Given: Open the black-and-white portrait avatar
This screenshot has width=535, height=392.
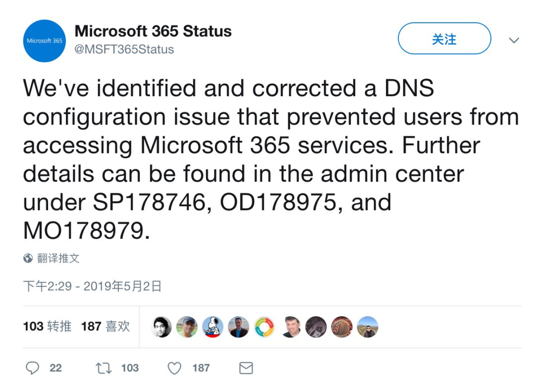Looking at the screenshot, I should [x=161, y=327].
